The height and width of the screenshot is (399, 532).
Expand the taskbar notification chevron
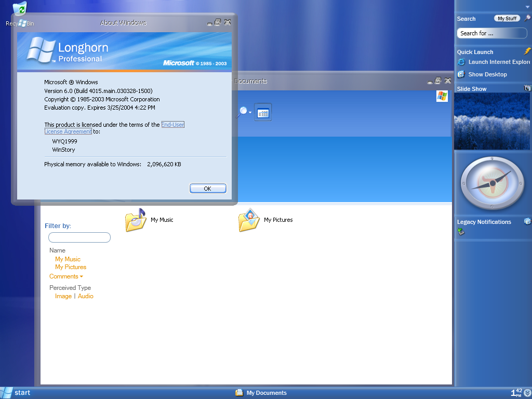coord(527,393)
